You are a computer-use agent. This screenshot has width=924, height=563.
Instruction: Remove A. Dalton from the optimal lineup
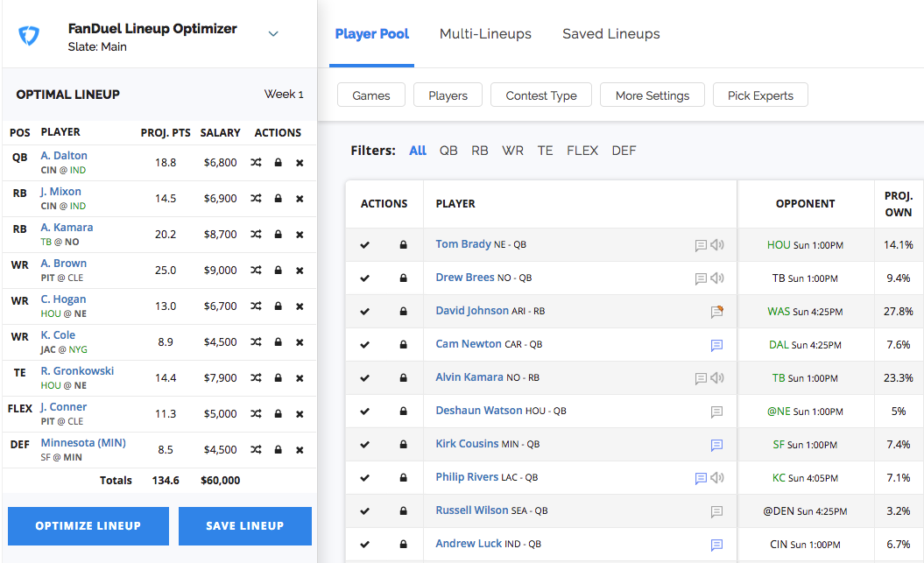(x=300, y=163)
